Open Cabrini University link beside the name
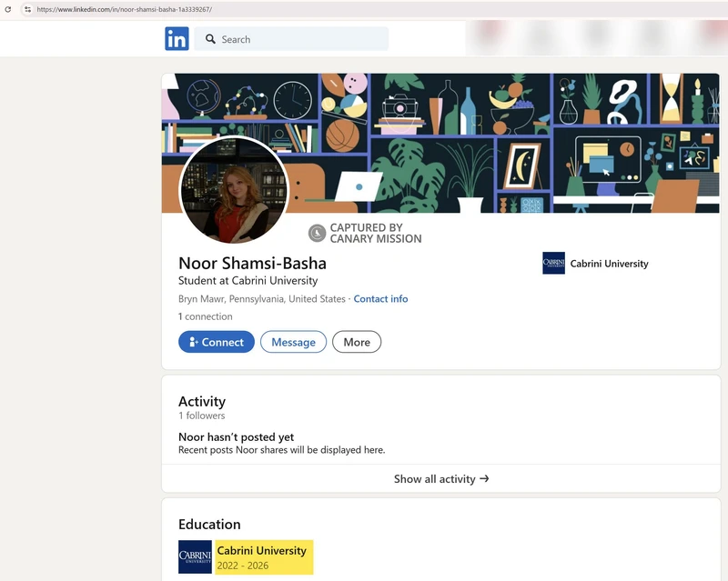Viewport: 728px width, 581px height. point(609,264)
